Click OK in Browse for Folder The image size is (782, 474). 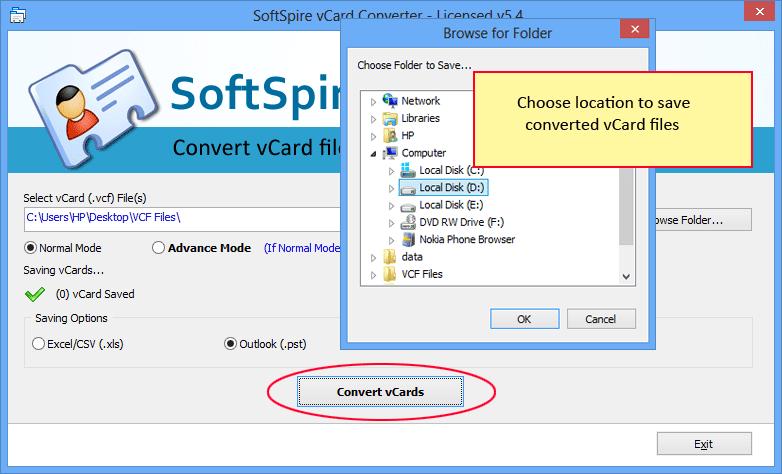(x=524, y=319)
